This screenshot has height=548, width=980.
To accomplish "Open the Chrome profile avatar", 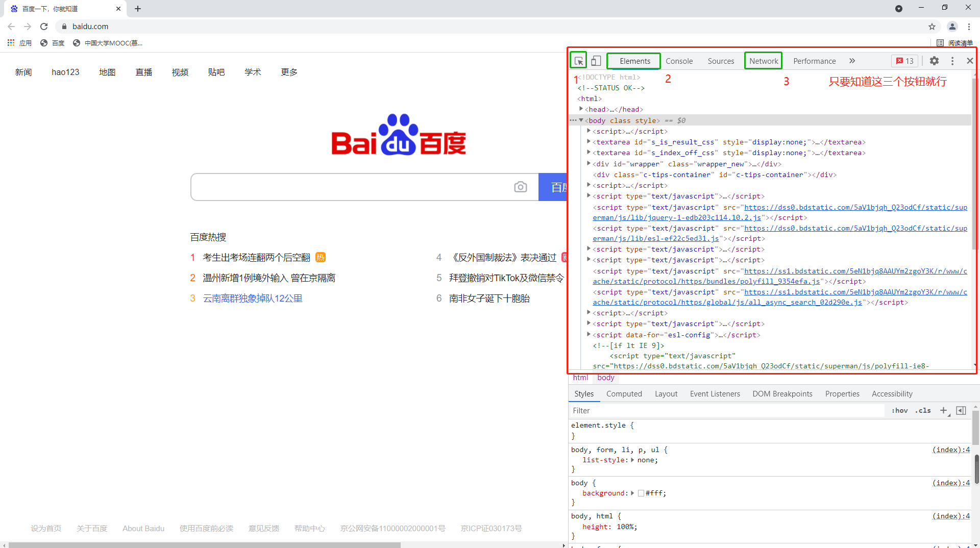I will (952, 27).
